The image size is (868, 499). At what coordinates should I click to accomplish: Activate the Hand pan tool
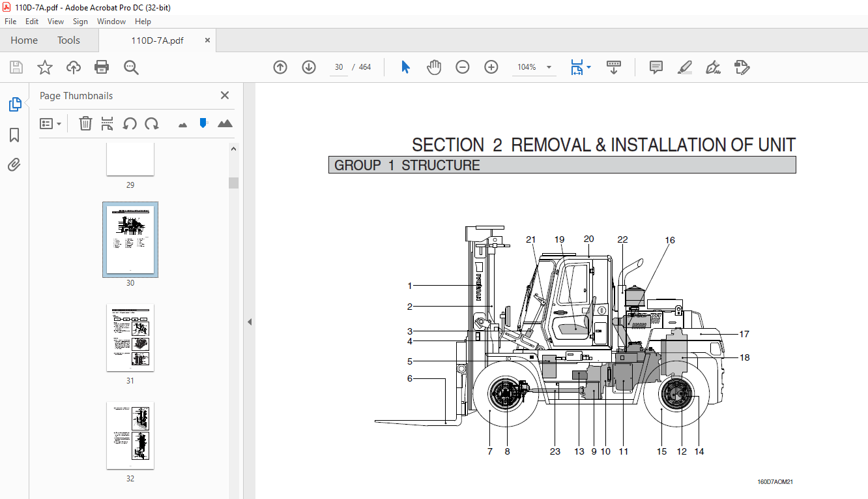(x=434, y=67)
